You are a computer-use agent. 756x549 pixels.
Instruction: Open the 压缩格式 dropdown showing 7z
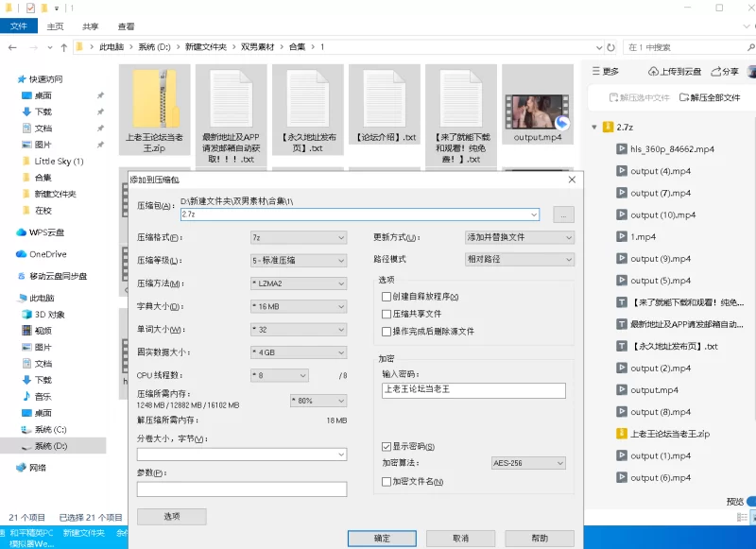[x=298, y=237]
